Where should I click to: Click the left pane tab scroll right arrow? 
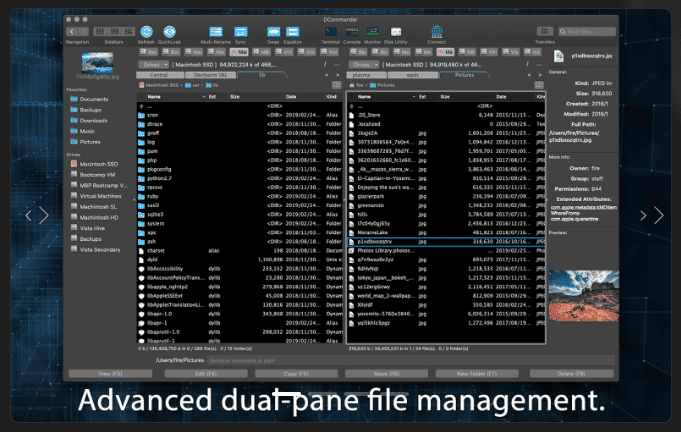coord(337,75)
